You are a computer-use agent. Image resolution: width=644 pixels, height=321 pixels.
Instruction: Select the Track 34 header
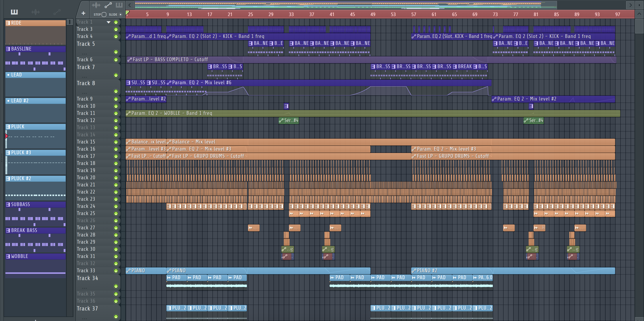(x=98, y=282)
